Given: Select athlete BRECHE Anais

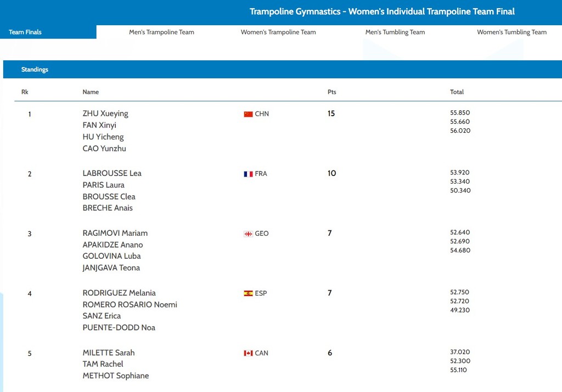Looking at the screenshot, I should (107, 208).
